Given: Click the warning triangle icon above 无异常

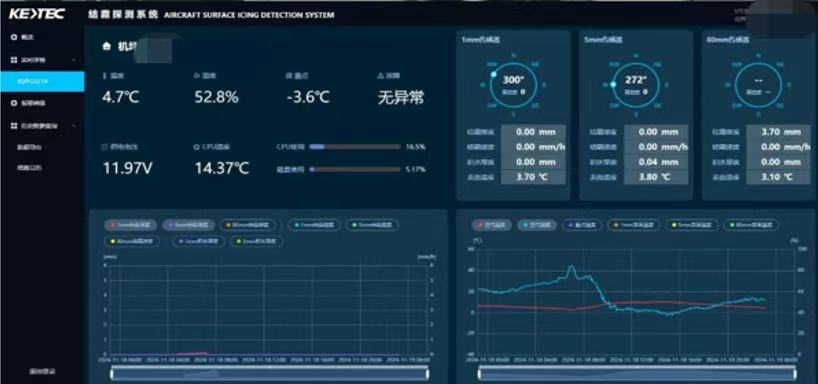Looking at the screenshot, I should (x=380, y=76).
